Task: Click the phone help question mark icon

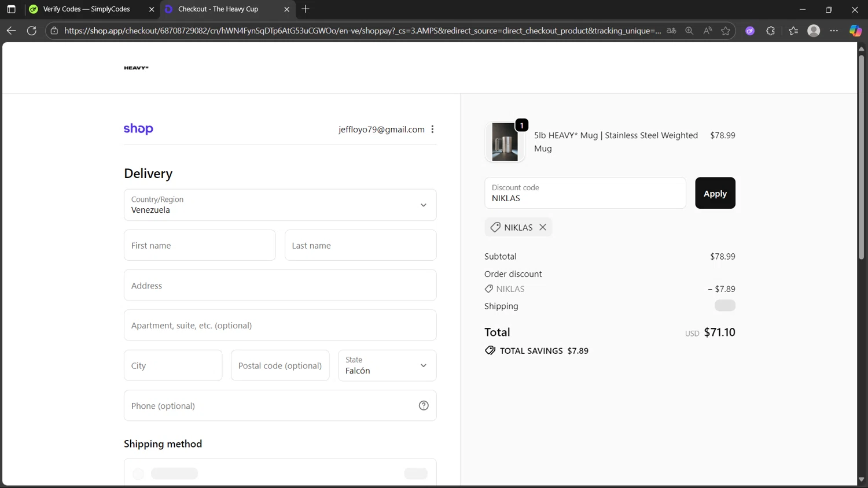Action: (424, 405)
